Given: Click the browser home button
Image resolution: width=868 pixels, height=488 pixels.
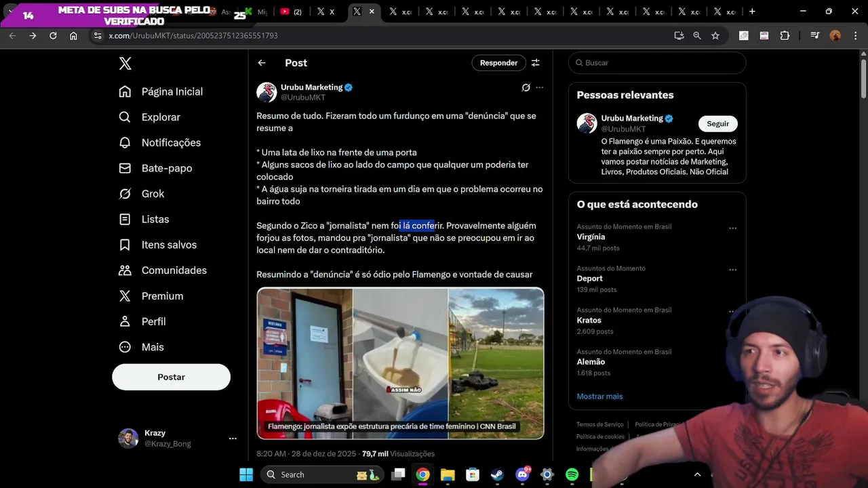Looking at the screenshot, I should click(x=73, y=36).
